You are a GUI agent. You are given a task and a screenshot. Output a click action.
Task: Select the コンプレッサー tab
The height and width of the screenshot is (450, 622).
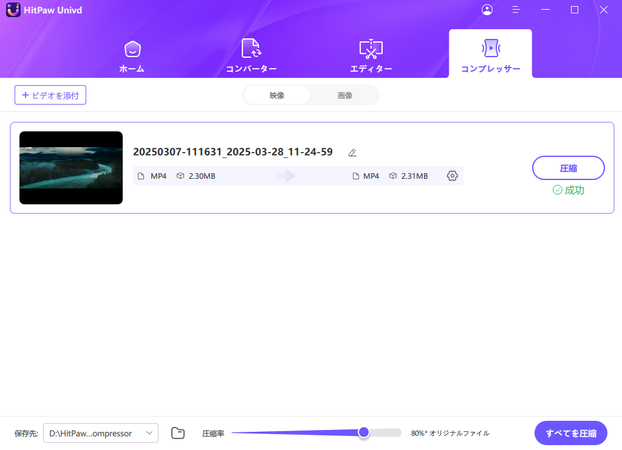490,55
